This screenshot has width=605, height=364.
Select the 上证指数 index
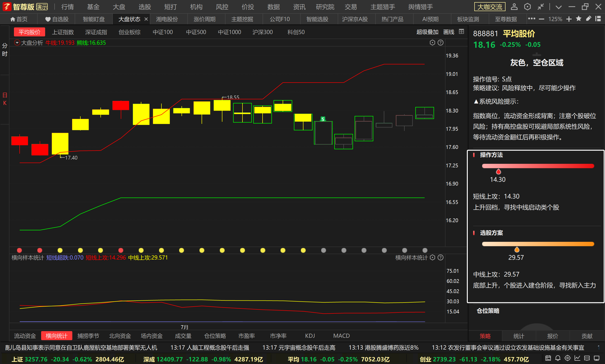63,32
